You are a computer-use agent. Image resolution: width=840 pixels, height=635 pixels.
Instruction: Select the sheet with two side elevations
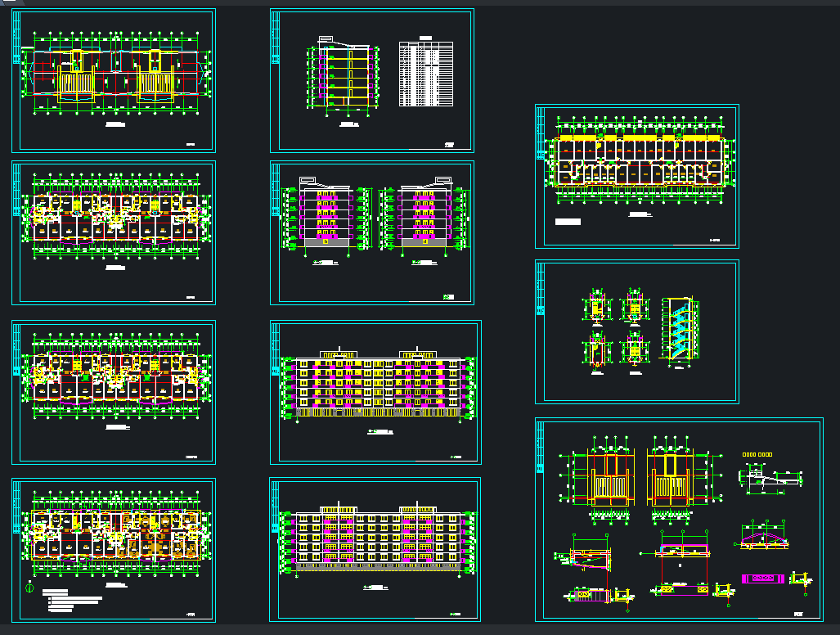click(372, 232)
